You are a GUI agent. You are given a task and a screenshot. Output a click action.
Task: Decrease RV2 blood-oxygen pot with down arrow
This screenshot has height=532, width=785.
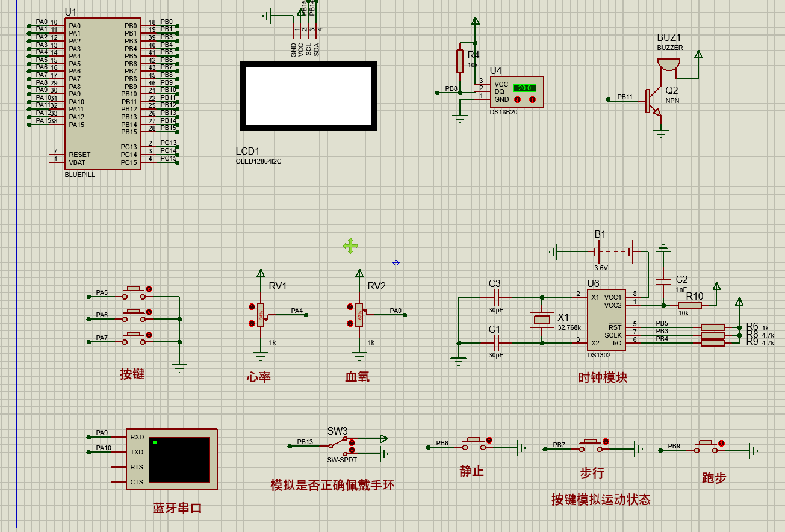click(350, 323)
